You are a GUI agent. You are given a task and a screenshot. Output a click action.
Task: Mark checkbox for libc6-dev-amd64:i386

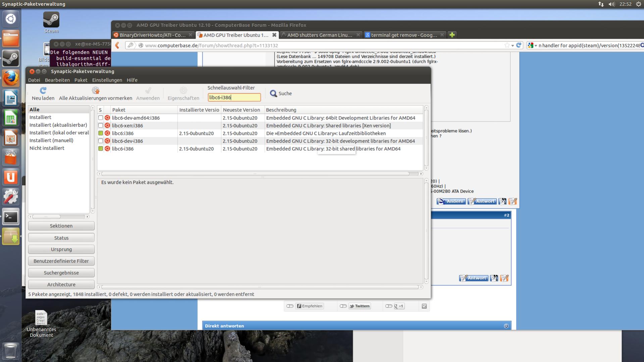100,118
